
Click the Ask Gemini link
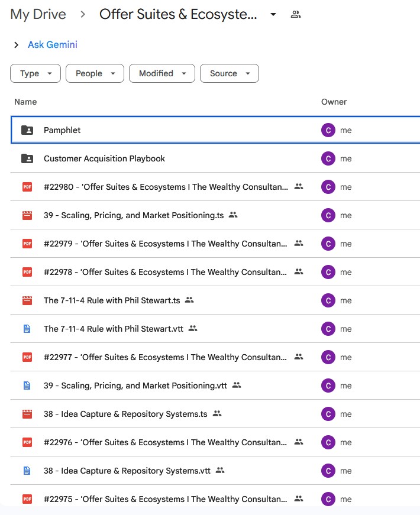tap(53, 45)
